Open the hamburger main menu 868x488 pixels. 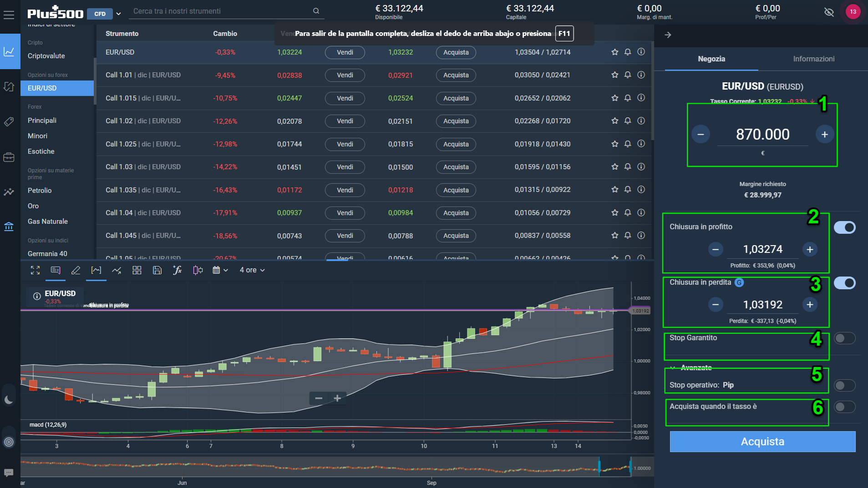click(x=9, y=15)
